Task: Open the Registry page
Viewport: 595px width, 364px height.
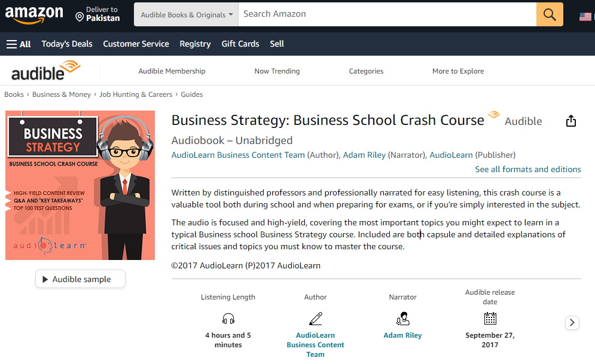Action: (195, 44)
